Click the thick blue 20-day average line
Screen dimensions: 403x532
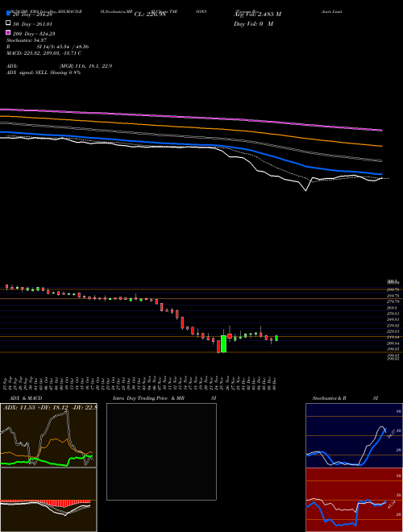[191, 145]
